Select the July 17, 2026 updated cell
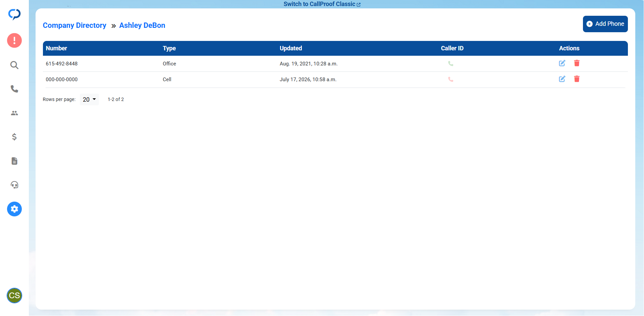 [x=308, y=80]
